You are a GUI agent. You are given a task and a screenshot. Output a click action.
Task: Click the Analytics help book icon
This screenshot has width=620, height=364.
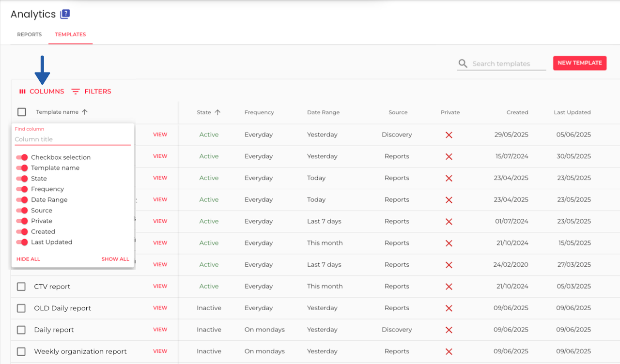65,15
